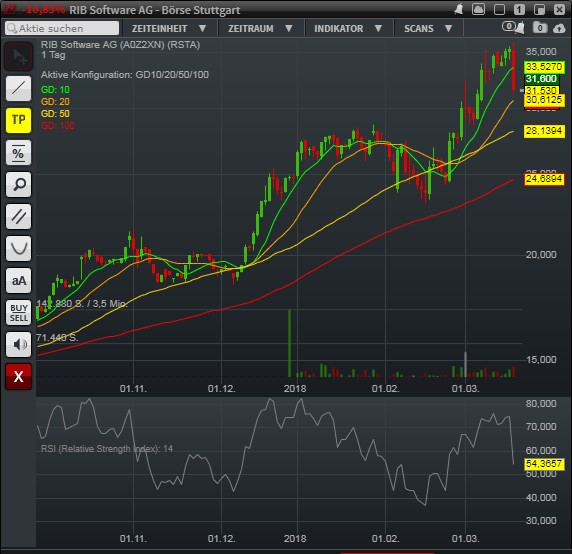Click the 30,6125 price tag
Viewport: 572px width, 554px height.
tap(544, 100)
